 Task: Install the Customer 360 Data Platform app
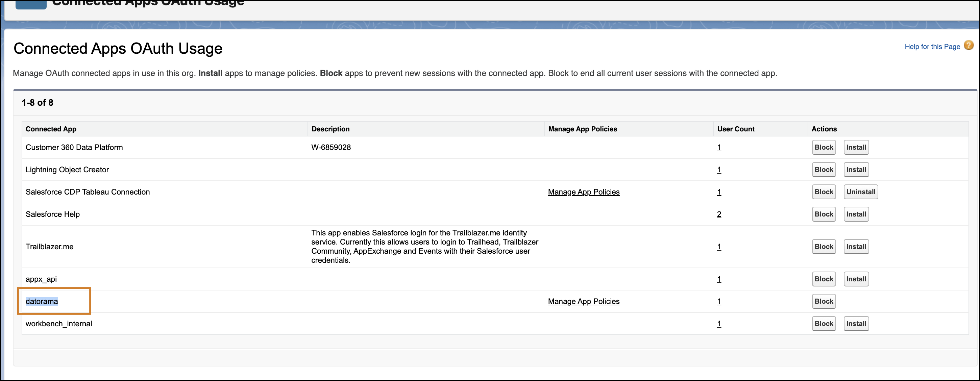tap(856, 147)
